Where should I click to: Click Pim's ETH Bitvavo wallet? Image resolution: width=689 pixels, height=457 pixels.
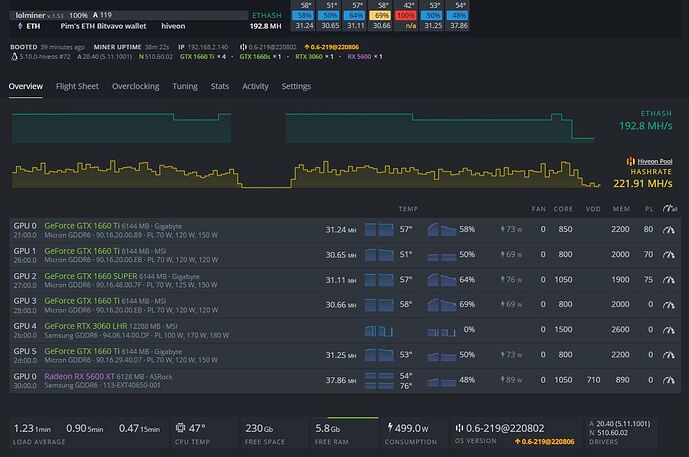click(x=103, y=26)
